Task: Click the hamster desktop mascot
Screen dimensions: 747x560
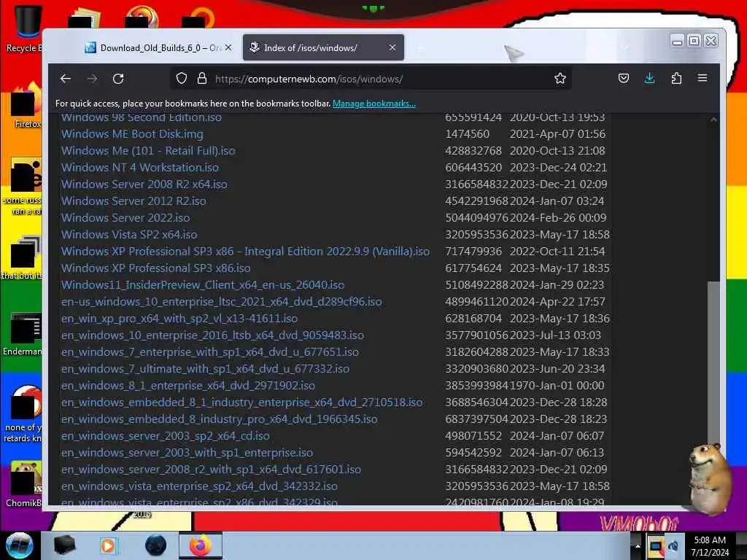Action: (x=710, y=478)
